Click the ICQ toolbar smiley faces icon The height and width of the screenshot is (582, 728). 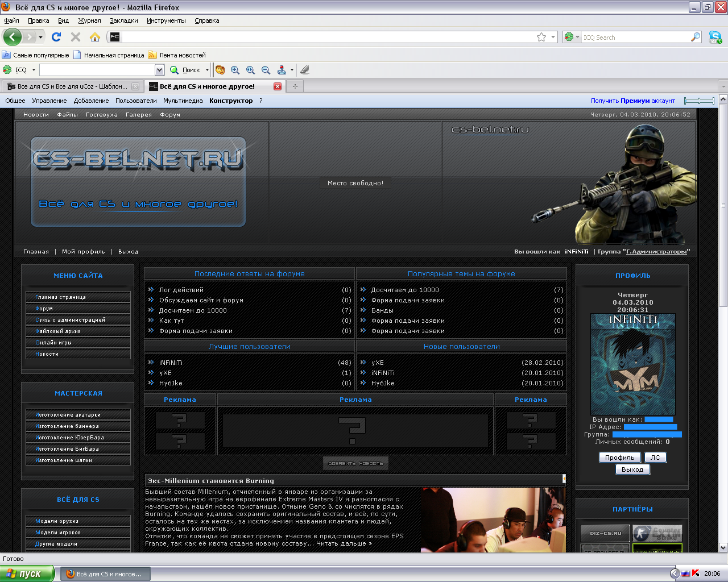pos(220,70)
